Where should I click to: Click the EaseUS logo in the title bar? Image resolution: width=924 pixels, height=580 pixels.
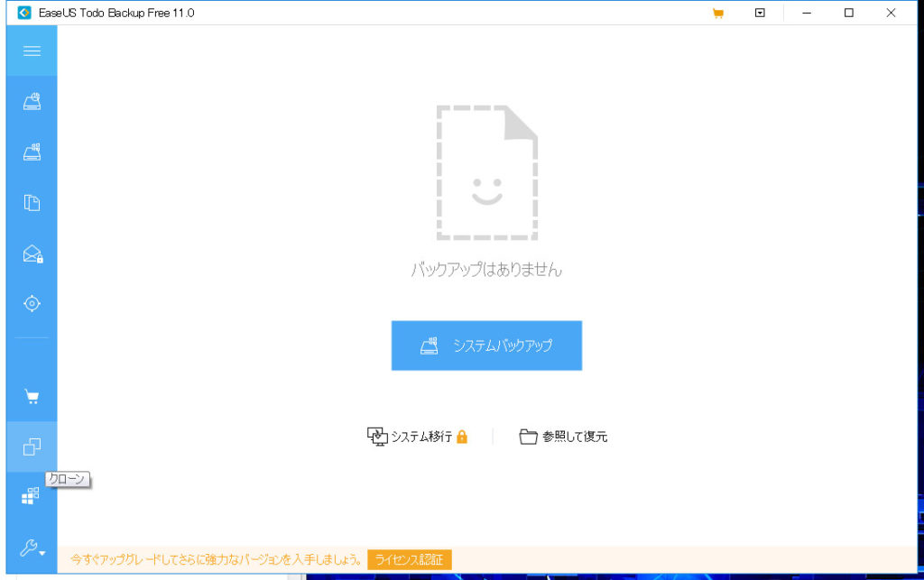(24, 13)
